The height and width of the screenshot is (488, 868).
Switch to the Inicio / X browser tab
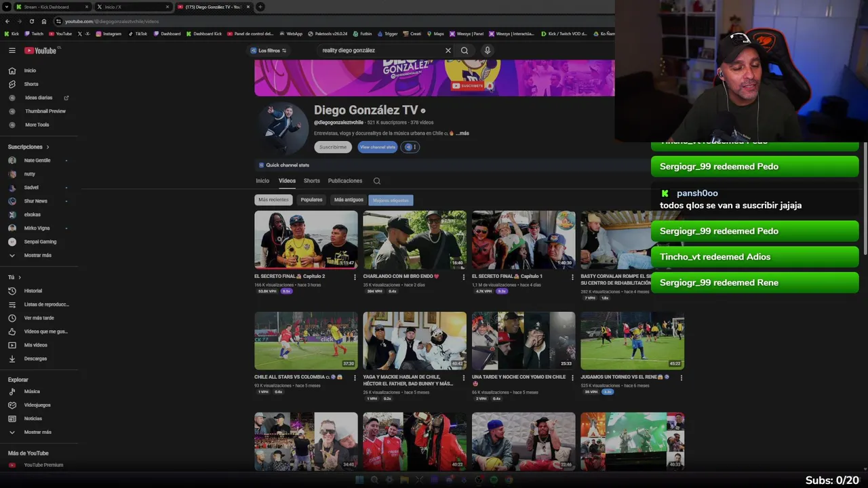tap(132, 7)
